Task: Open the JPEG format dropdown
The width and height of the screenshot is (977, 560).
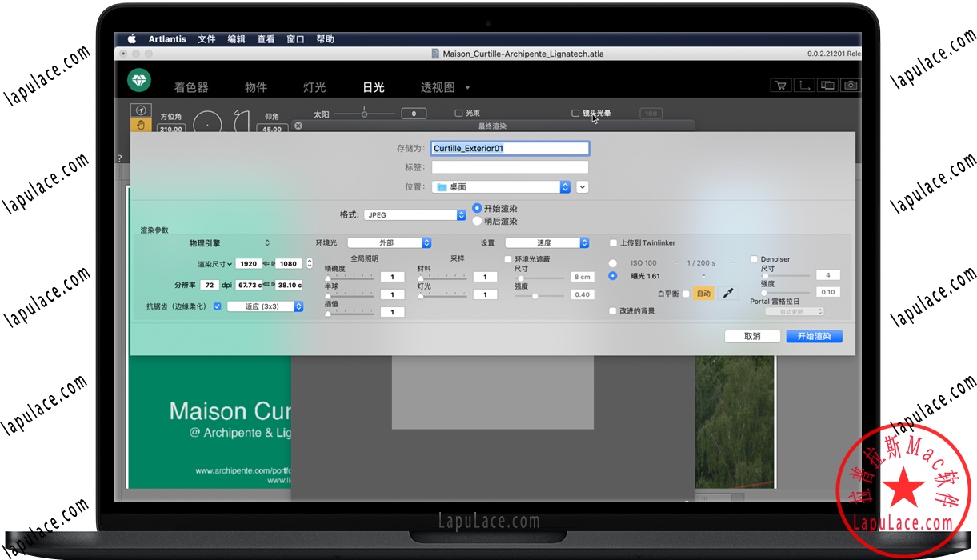Action: pos(414,214)
